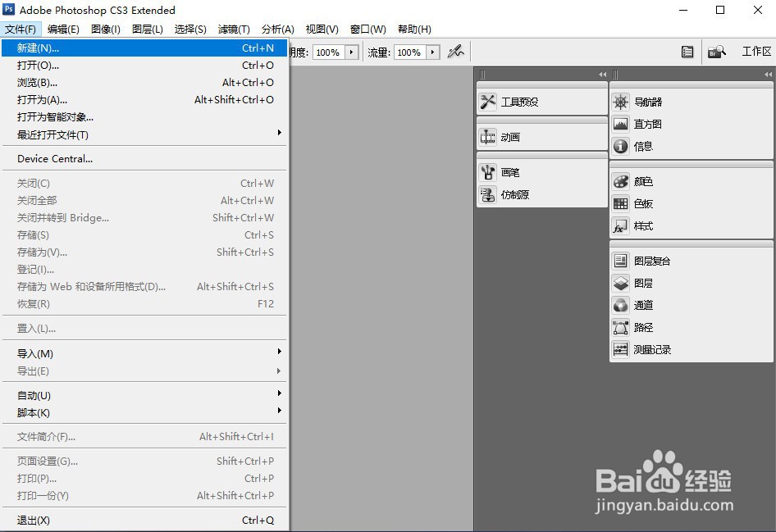The image size is (776, 532).
Task: Expand the Scripts (脚本) submenu
Action: 144,413
